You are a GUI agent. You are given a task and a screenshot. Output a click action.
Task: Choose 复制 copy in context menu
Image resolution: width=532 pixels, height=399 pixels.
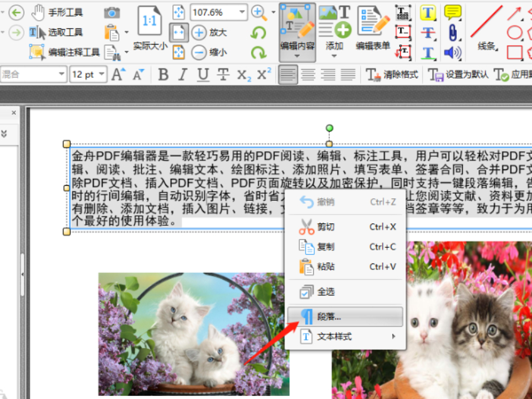[346, 247]
